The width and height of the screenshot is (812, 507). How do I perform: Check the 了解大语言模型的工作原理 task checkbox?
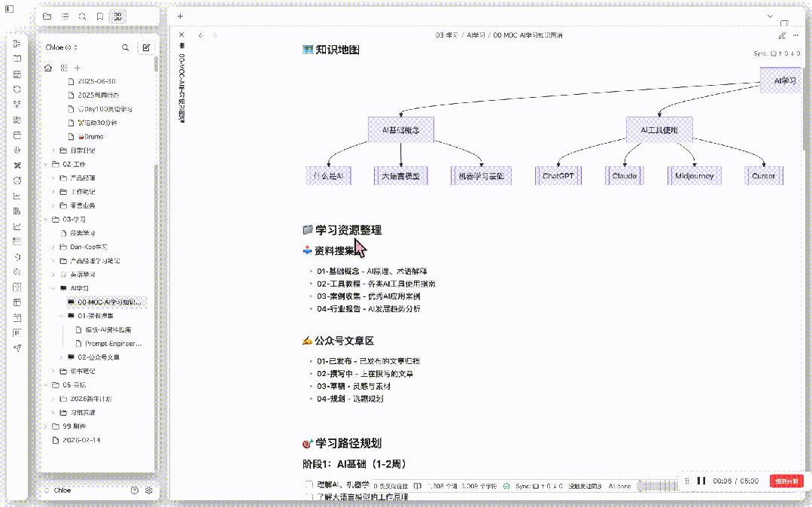tap(309, 497)
